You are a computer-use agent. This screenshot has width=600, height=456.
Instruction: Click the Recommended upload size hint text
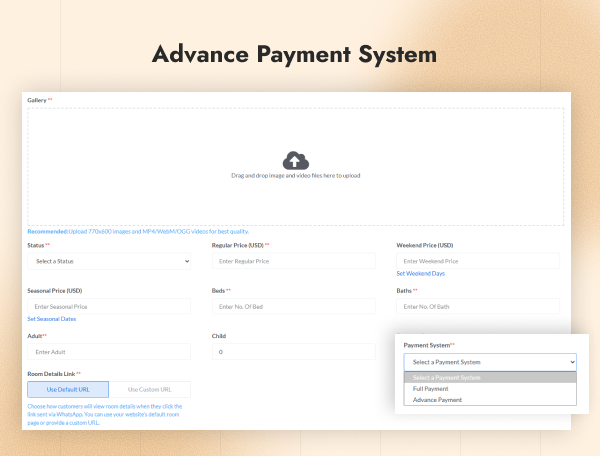(x=138, y=231)
